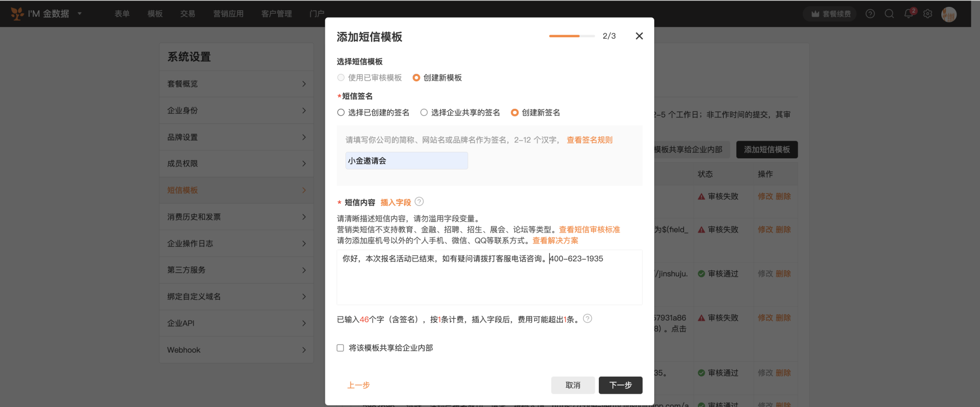The width and height of the screenshot is (980, 407).
Task: Open the 门户 top menu
Action: 317,14
